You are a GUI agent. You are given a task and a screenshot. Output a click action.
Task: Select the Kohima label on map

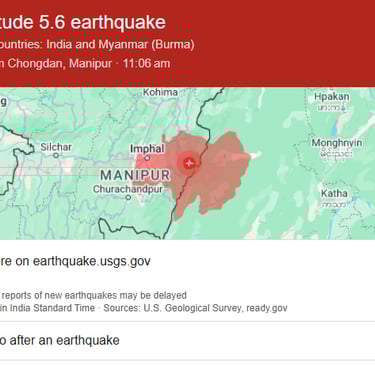coord(160,92)
